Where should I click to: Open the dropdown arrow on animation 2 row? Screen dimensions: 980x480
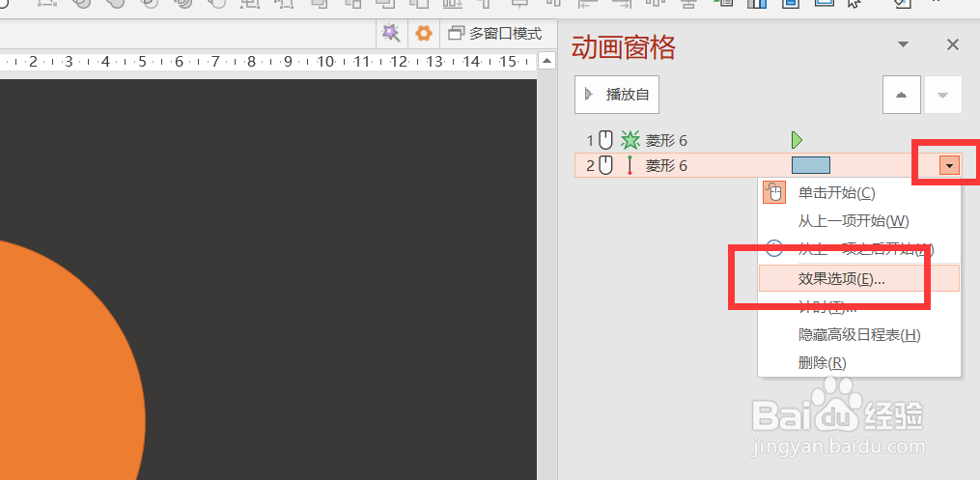coord(949,165)
